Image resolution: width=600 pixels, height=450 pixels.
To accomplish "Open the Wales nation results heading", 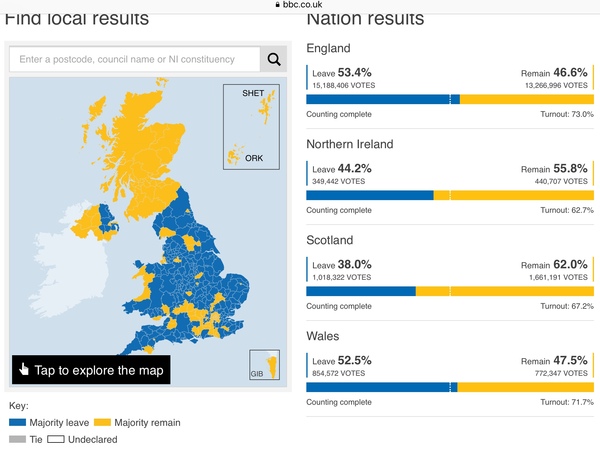I will click(325, 337).
